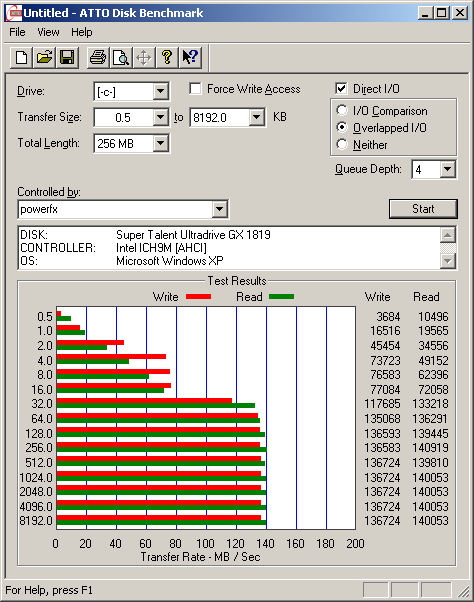Click the Microsoft Windows XP text
This screenshot has height=602, width=474.
170,261
